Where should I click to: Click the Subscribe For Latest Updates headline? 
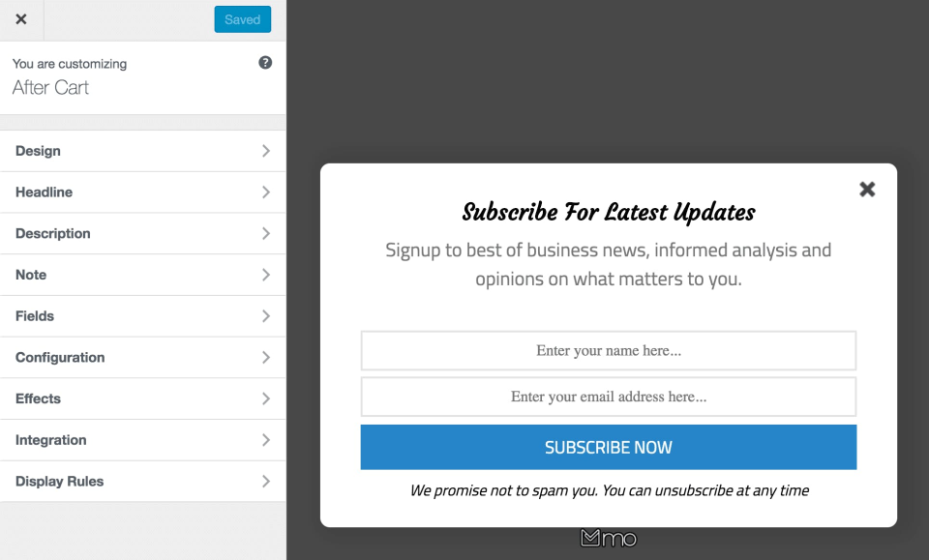(608, 212)
